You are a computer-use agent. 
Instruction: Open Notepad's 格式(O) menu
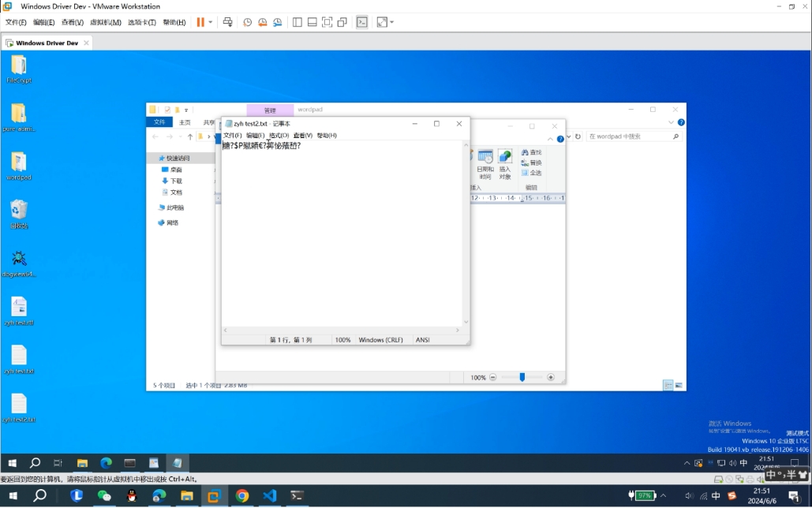279,136
